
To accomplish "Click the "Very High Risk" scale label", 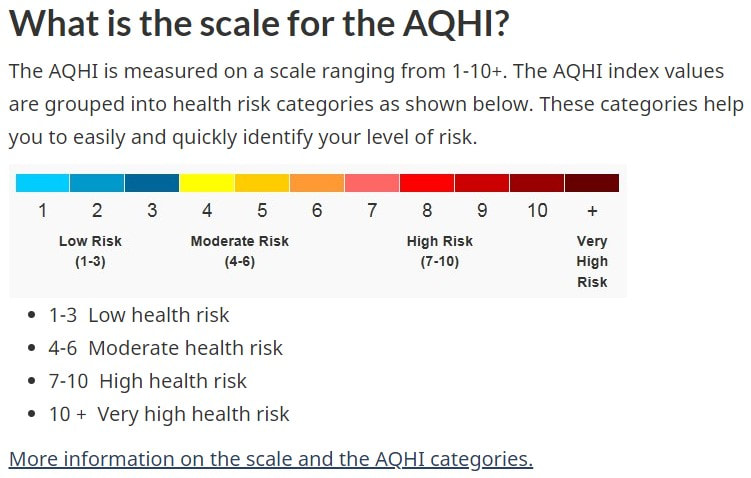I will (x=592, y=261).
